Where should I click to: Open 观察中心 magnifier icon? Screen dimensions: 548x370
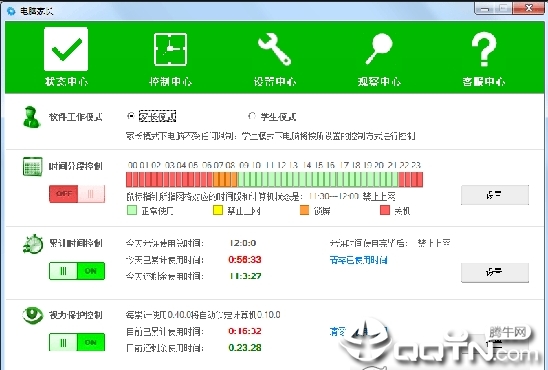(379, 49)
